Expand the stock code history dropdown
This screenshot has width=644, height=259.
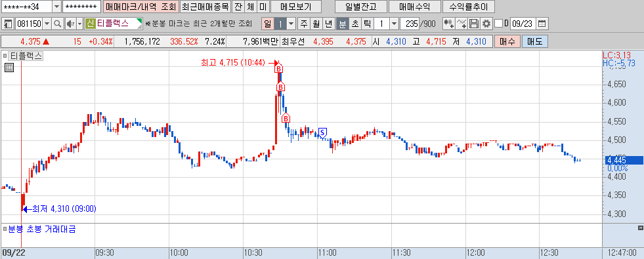click(47, 24)
